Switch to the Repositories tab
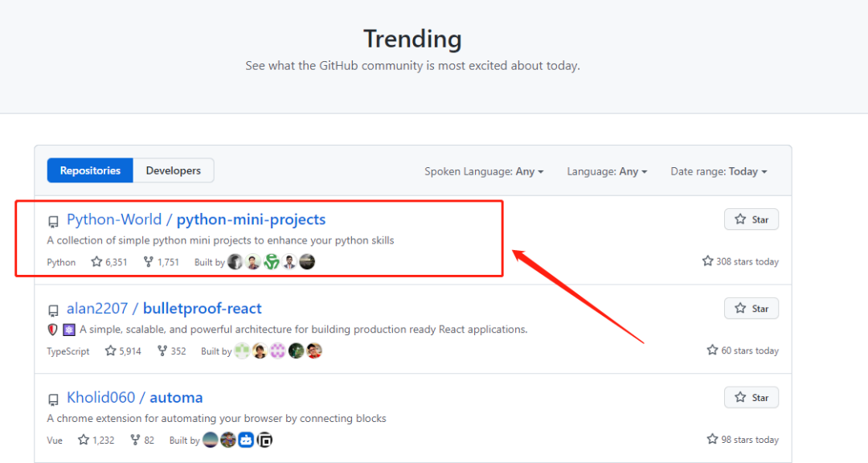 (x=90, y=170)
